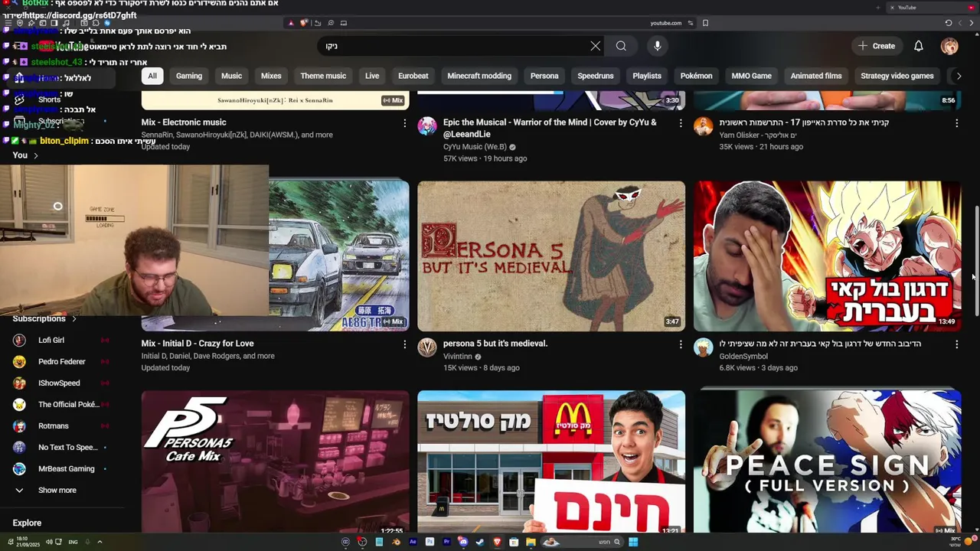This screenshot has height=551, width=980.
Task: Expand the Subscriptions section chevron
Action: click(73, 318)
